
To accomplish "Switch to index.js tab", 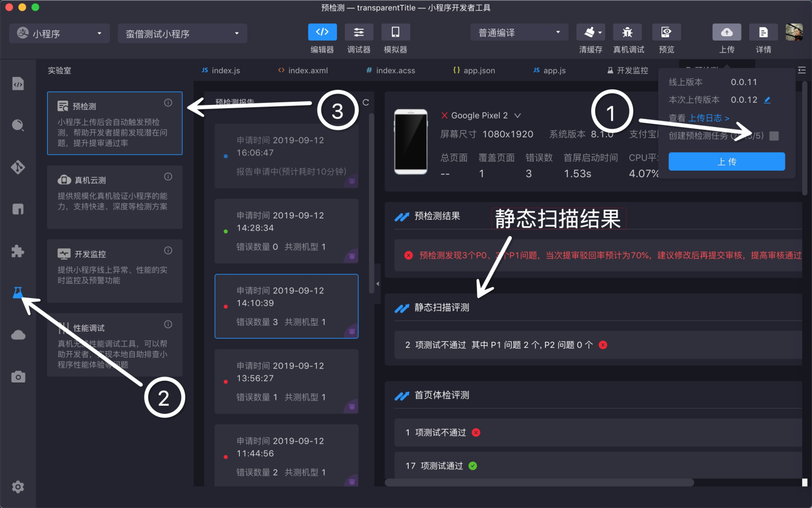I will tap(221, 70).
